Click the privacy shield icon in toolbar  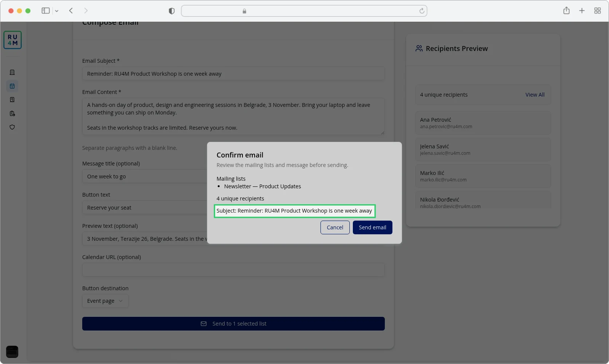[x=172, y=11]
